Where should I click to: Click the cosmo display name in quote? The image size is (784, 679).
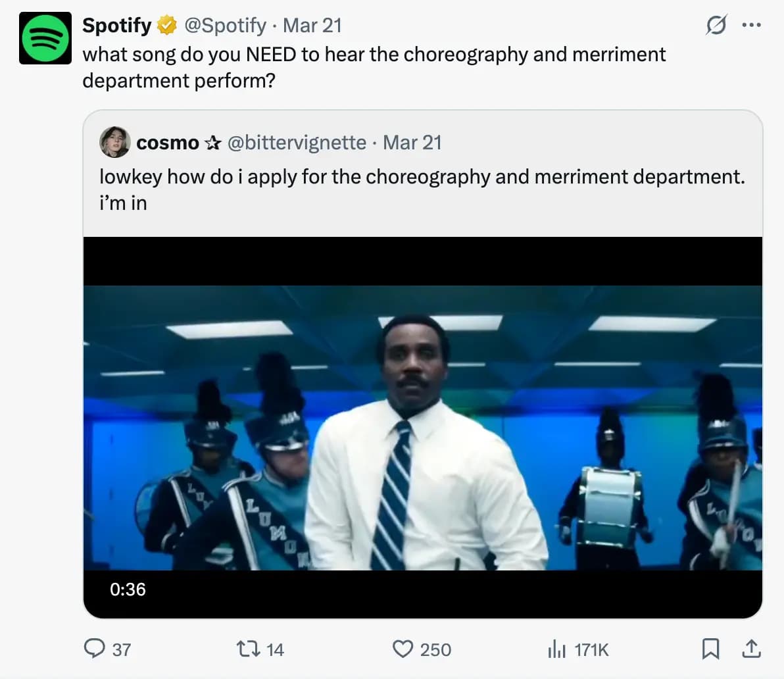(168, 143)
